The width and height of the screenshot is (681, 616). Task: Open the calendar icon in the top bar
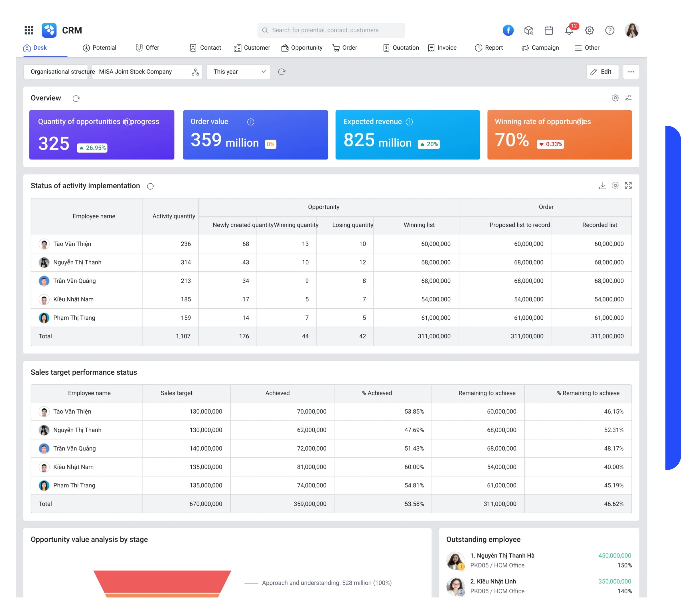point(549,30)
